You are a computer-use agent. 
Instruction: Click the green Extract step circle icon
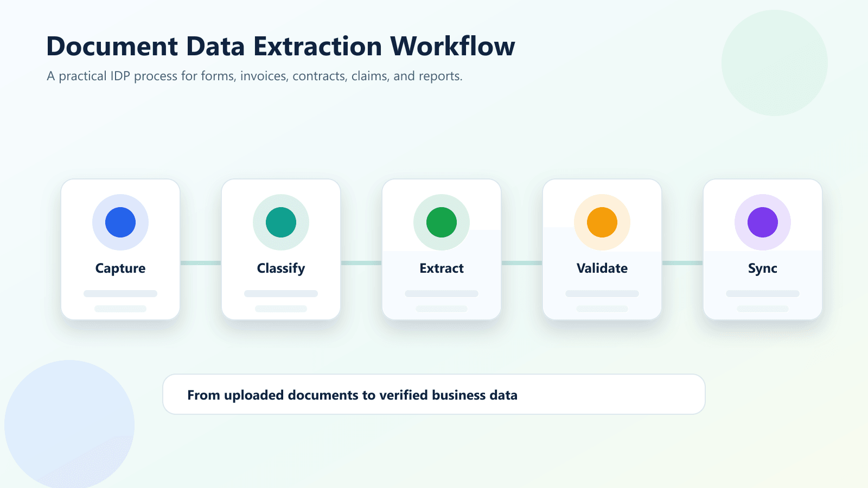click(x=442, y=222)
